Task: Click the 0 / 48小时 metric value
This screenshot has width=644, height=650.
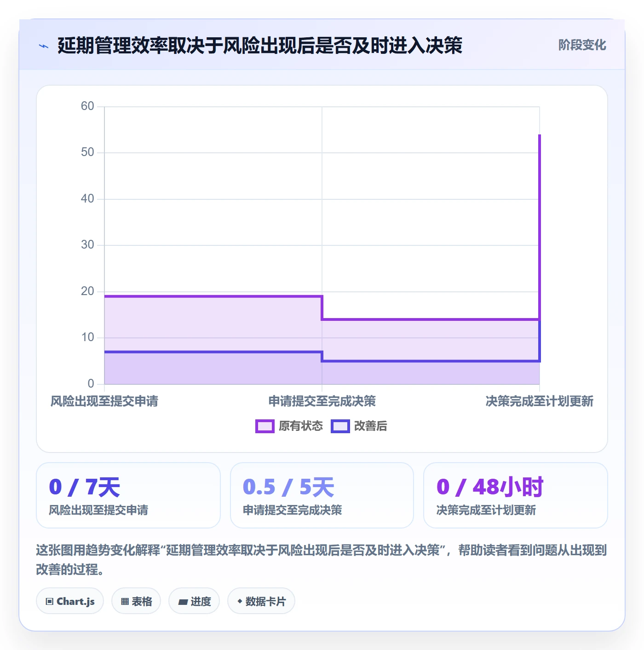Action: coord(490,487)
